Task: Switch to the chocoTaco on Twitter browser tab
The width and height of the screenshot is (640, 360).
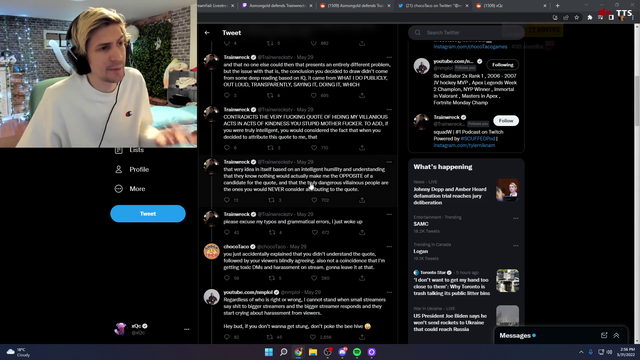Action: (x=434, y=6)
